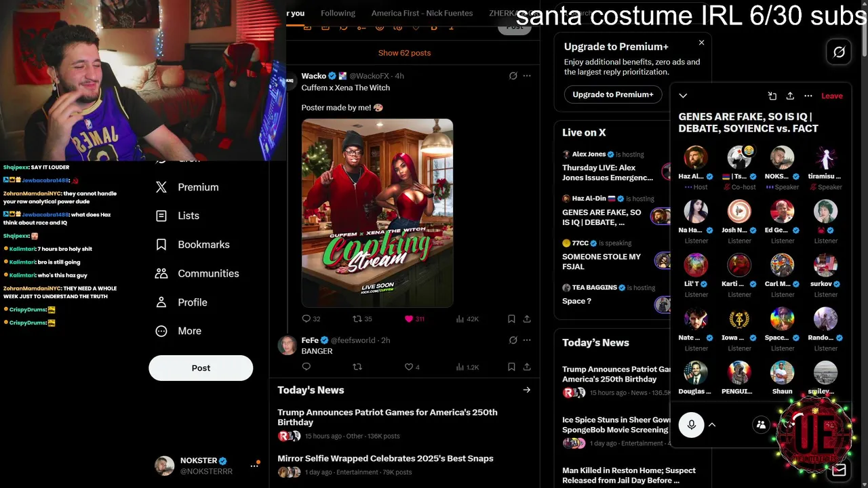
Task: Open Trump Announces Patriot Games feed story
Action: click(x=404, y=424)
